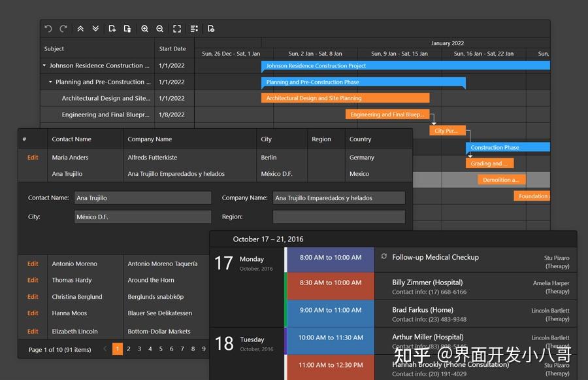Click the City Permits orange task bar
The image size is (588, 380).
pos(448,131)
